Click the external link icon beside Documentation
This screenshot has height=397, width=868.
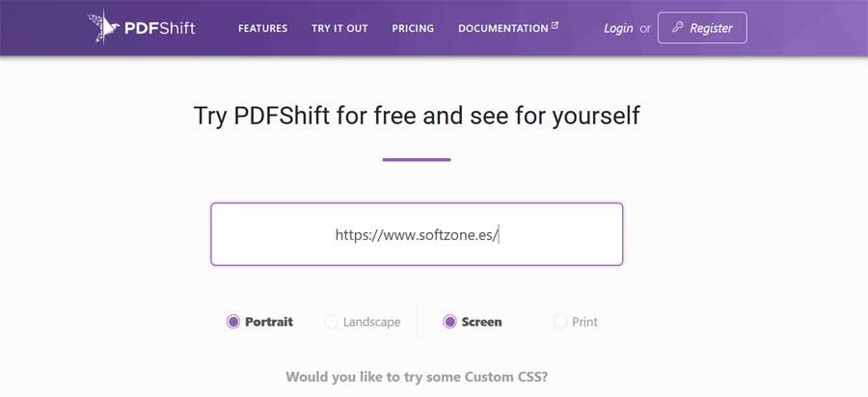(555, 26)
